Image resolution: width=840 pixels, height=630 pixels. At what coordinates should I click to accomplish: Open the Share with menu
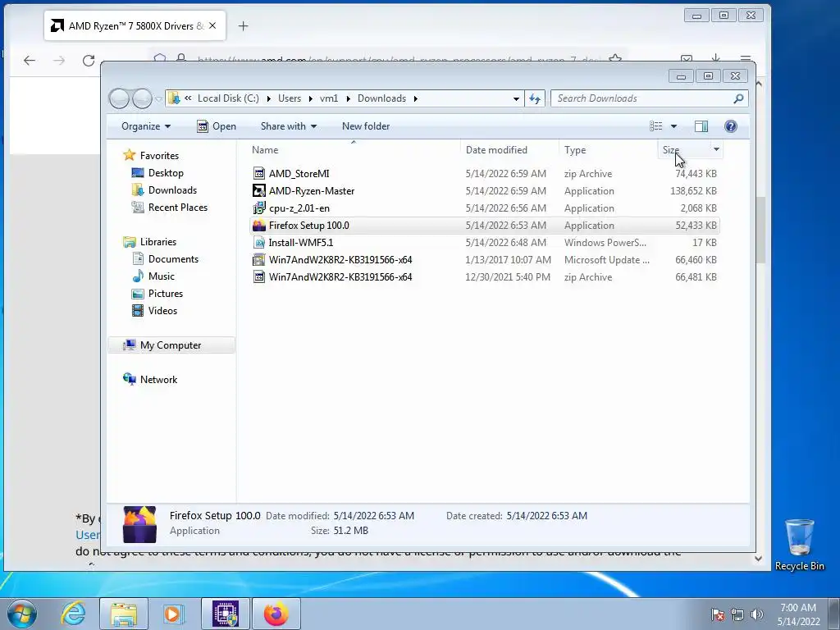coord(289,126)
